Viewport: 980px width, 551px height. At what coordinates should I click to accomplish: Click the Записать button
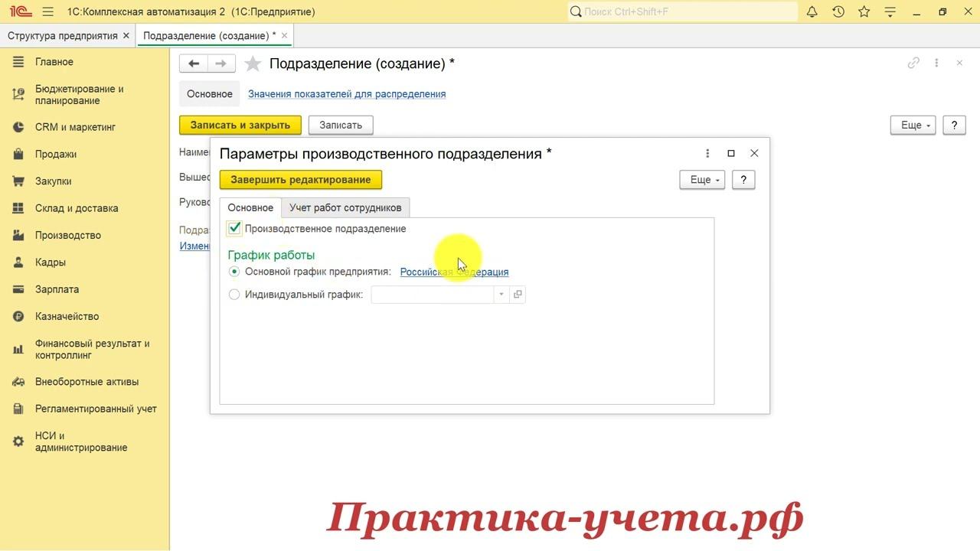pyautogui.click(x=341, y=125)
